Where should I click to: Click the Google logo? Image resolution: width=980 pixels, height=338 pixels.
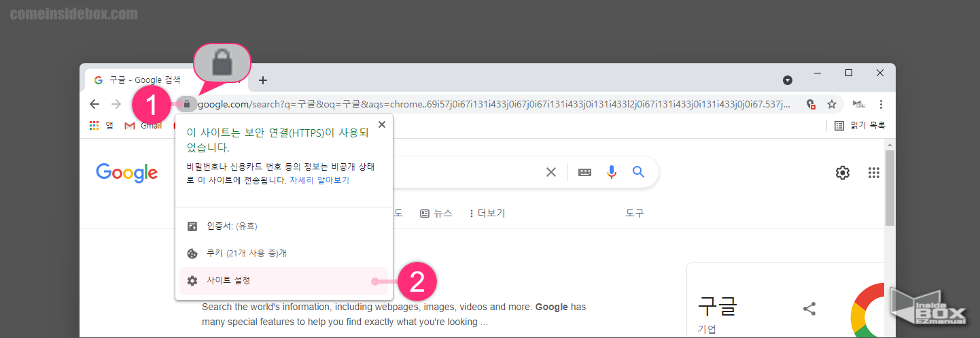point(127,173)
